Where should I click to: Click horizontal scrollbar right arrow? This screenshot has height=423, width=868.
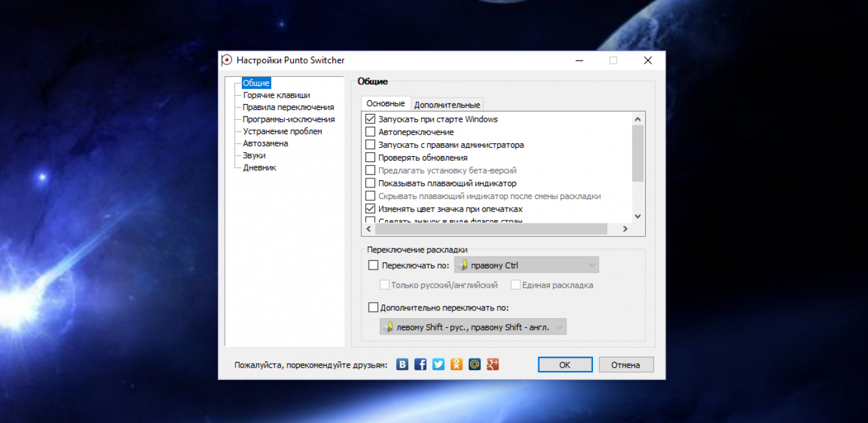point(625,229)
